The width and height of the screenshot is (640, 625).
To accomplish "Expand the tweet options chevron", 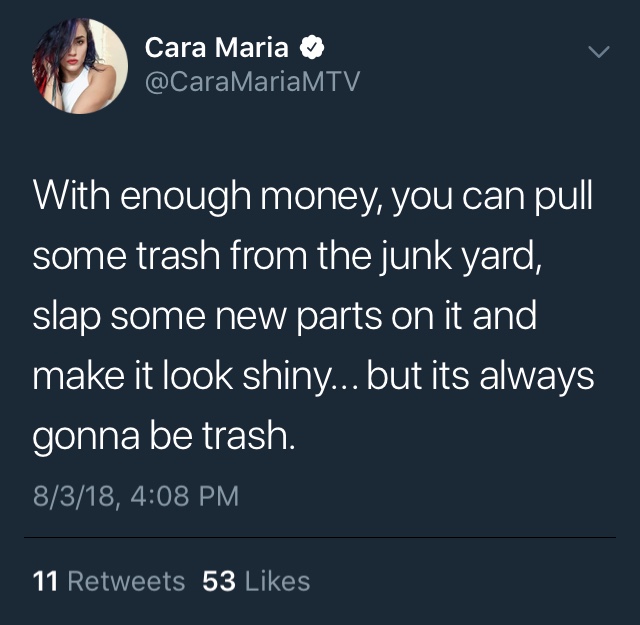I will tap(599, 52).
